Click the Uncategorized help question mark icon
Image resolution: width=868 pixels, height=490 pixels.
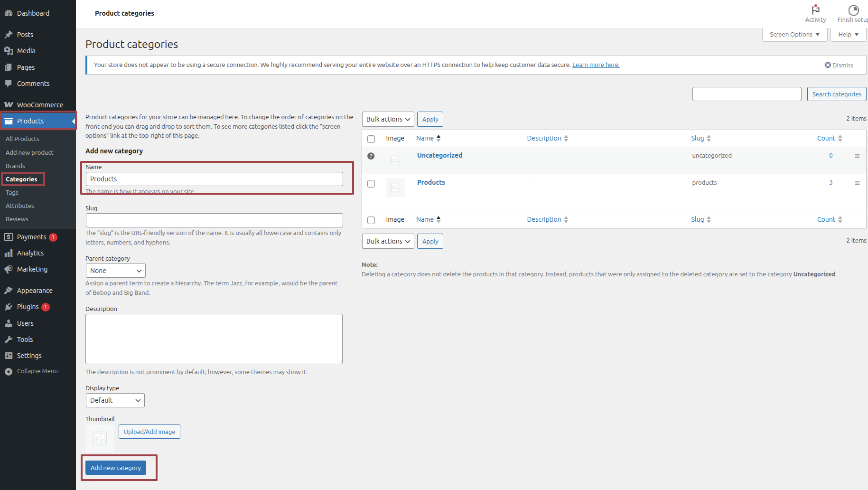(371, 156)
